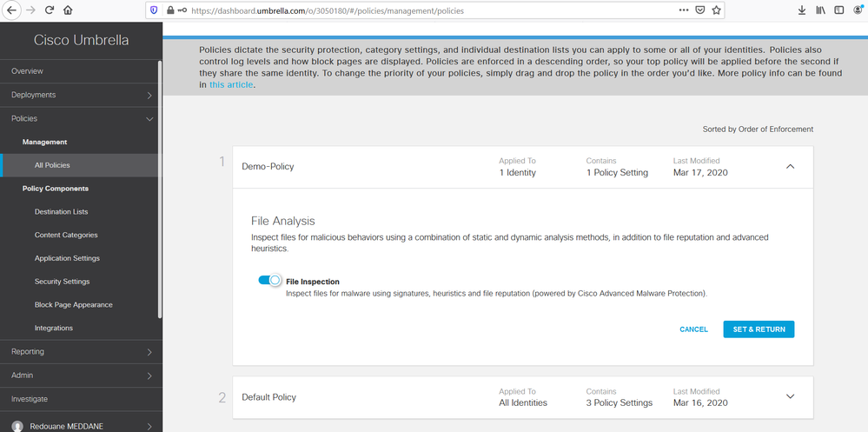Open the browser home page

point(68,10)
